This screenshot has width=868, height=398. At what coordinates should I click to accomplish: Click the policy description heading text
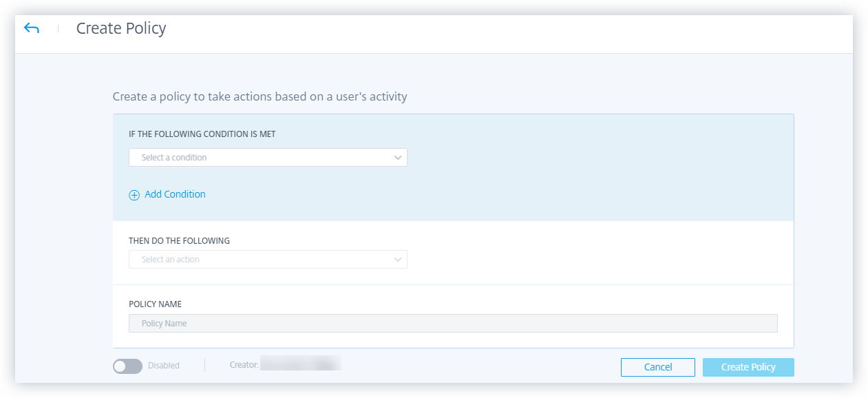pos(260,96)
